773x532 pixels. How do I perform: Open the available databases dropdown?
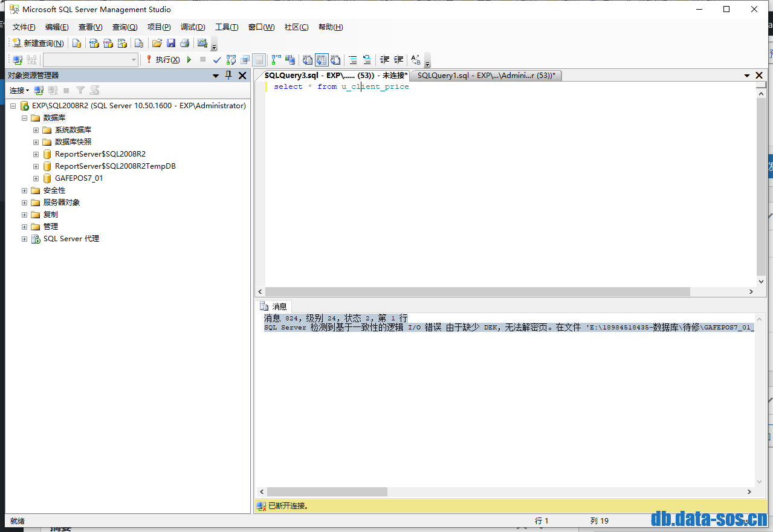click(x=134, y=59)
